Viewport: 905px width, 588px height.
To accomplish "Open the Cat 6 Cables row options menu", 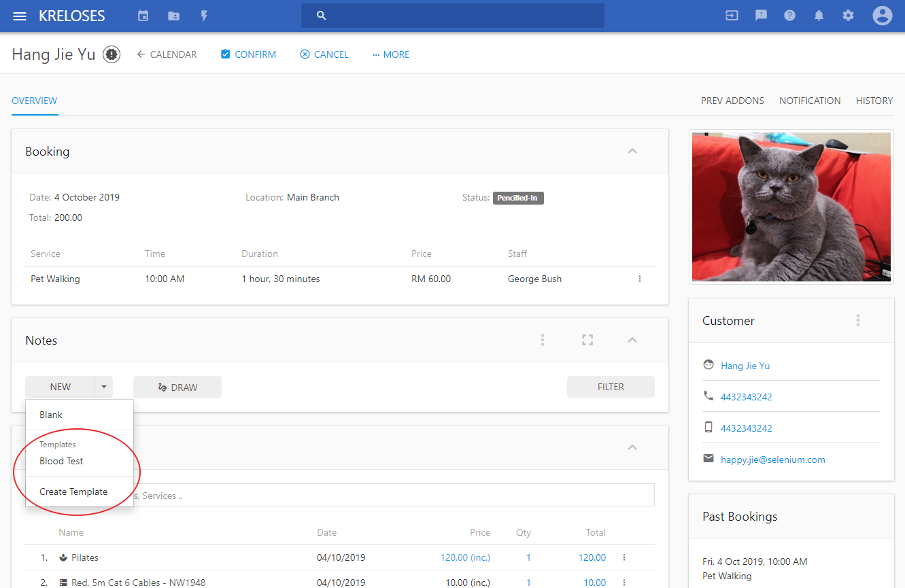I will pos(624,583).
